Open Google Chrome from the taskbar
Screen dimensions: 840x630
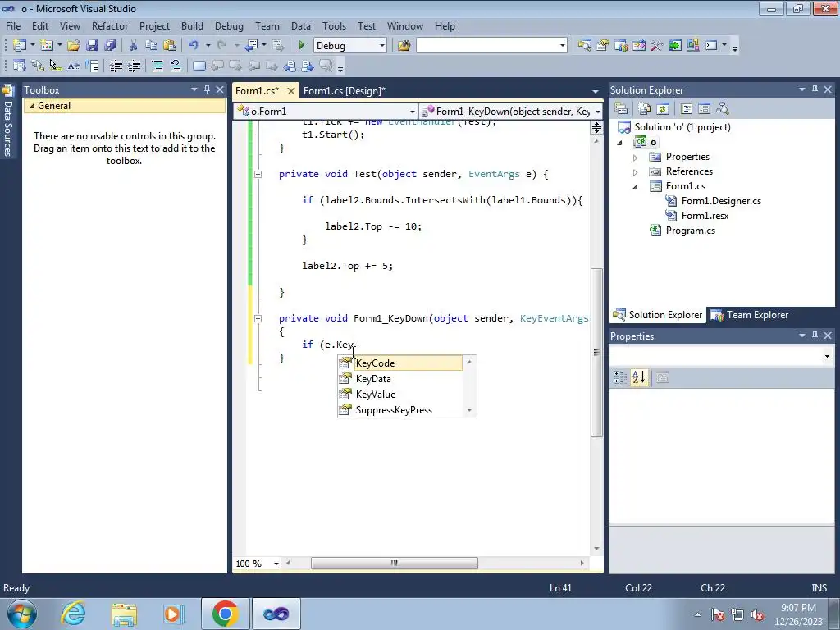225,614
